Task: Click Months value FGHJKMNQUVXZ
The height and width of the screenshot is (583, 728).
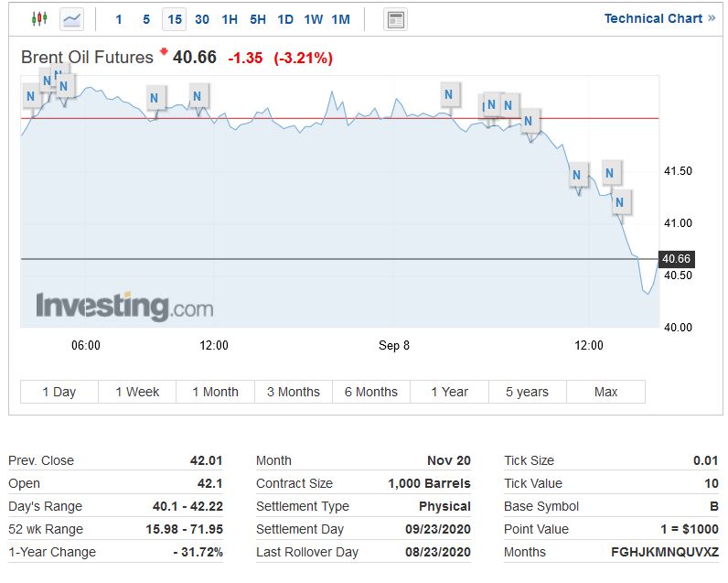Action: pyautogui.click(x=665, y=552)
